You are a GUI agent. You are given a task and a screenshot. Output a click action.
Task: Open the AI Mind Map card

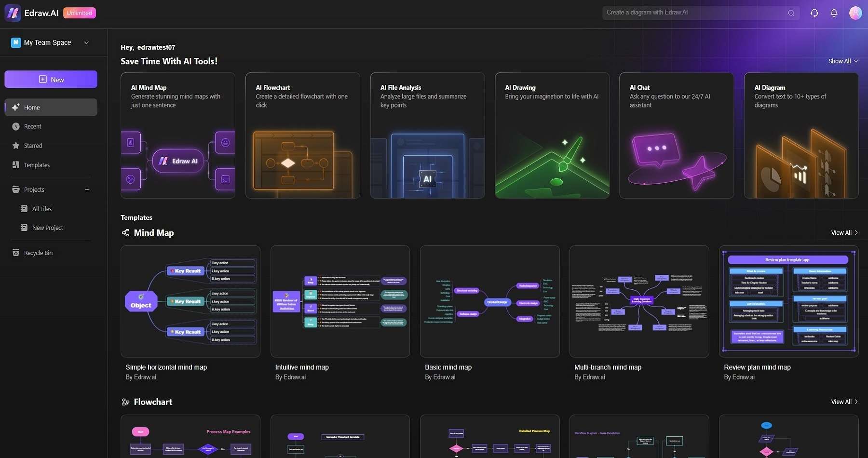[178, 135]
